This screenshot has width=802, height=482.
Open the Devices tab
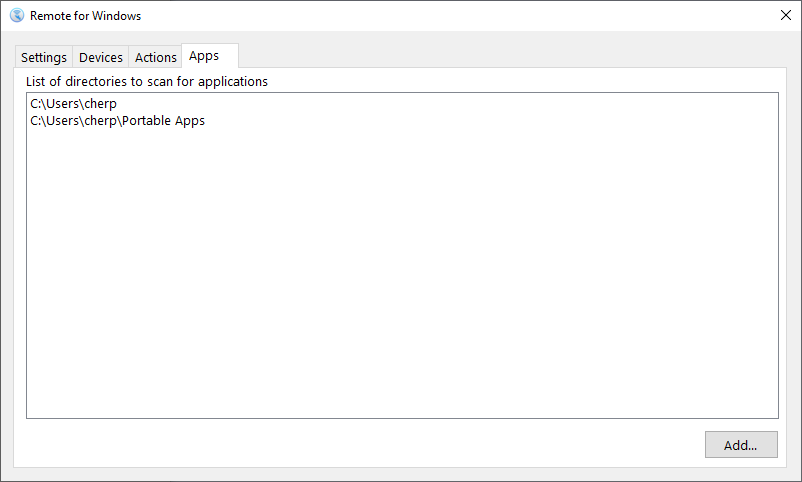pos(101,58)
